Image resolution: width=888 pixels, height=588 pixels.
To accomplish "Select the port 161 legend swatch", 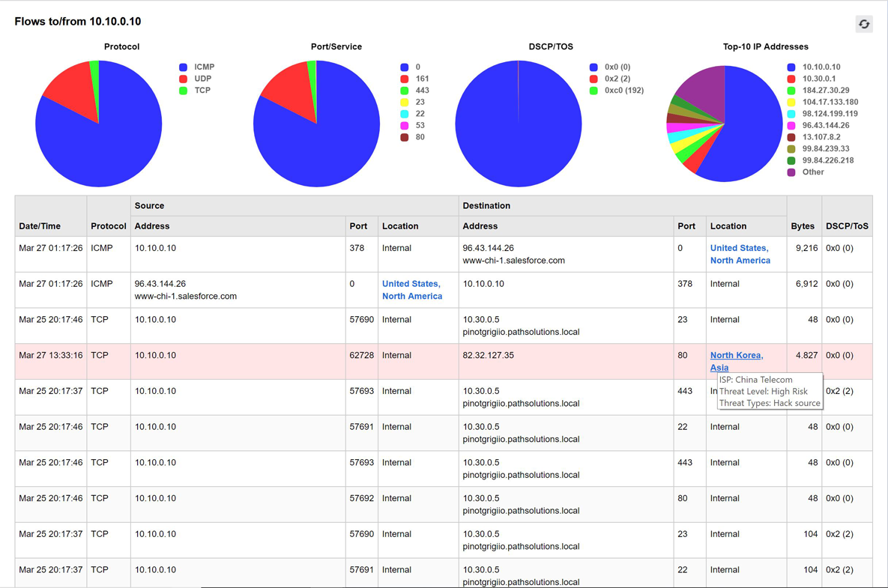I will 405,79.
